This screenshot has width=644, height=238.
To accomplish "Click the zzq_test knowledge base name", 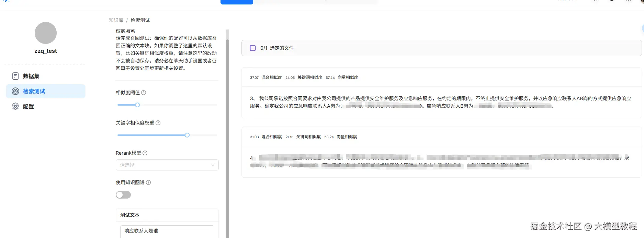I will pyautogui.click(x=46, y=51).
